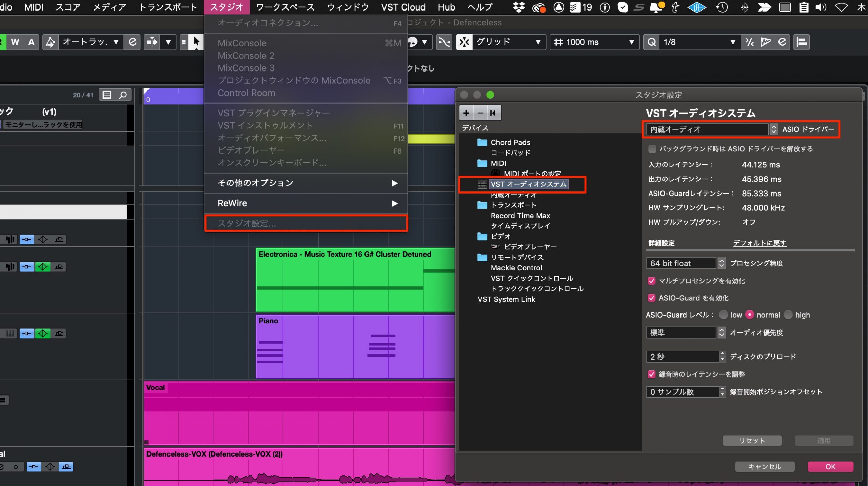Click the grid type hash icon
The image size is (868, 486).
pyautogui.click(x=558, y=42)
